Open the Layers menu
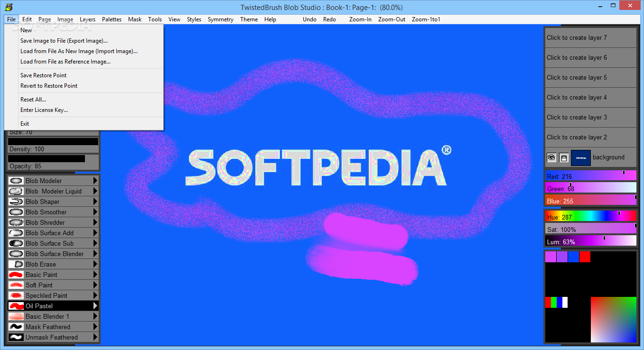 87,19
